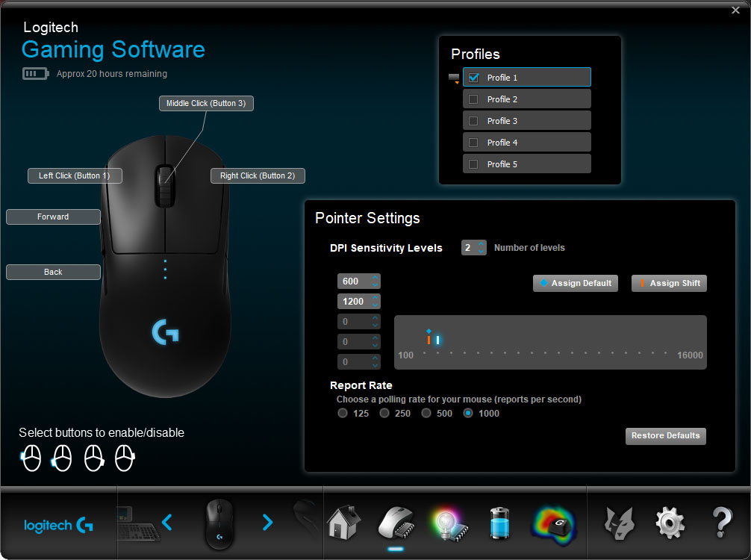Set report rate to 250
The width and height of the screenshot is (751, 560).
pyautogui.click(x=384, y=413)
